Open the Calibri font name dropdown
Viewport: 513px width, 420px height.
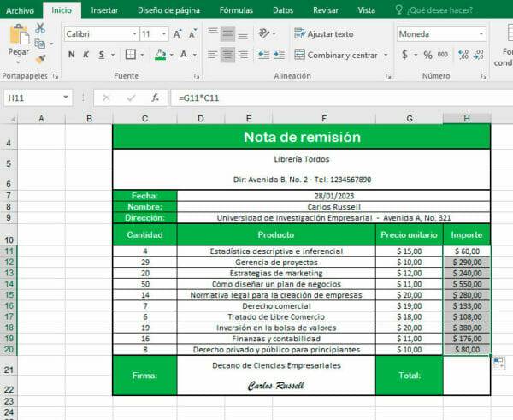134,34
